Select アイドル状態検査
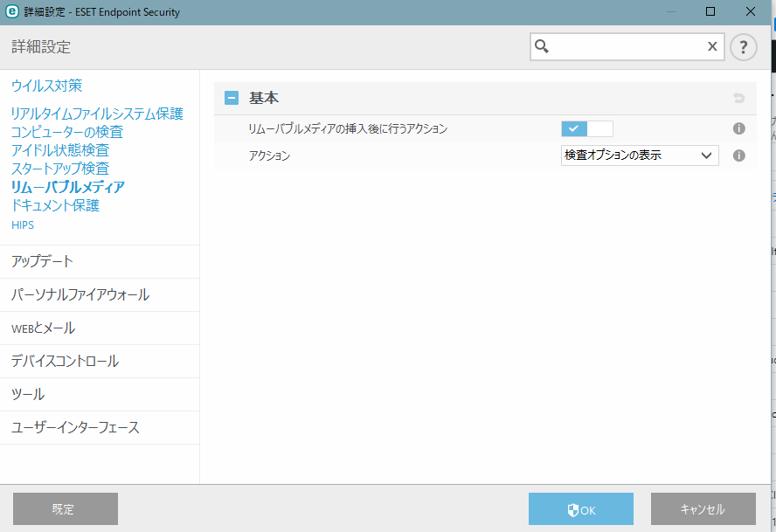 click(60, 150)
